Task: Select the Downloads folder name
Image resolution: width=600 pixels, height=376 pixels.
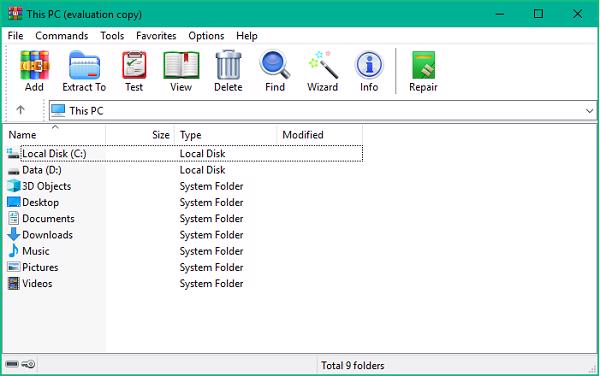Action: point(47,234)
